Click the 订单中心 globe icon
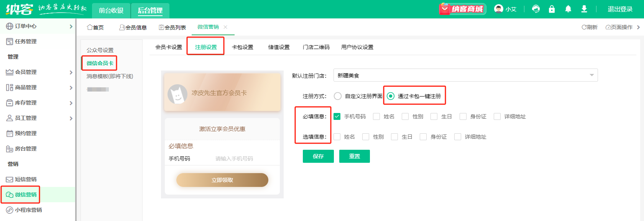Viewport: 644px width, 221px height. tap(10, 26)
